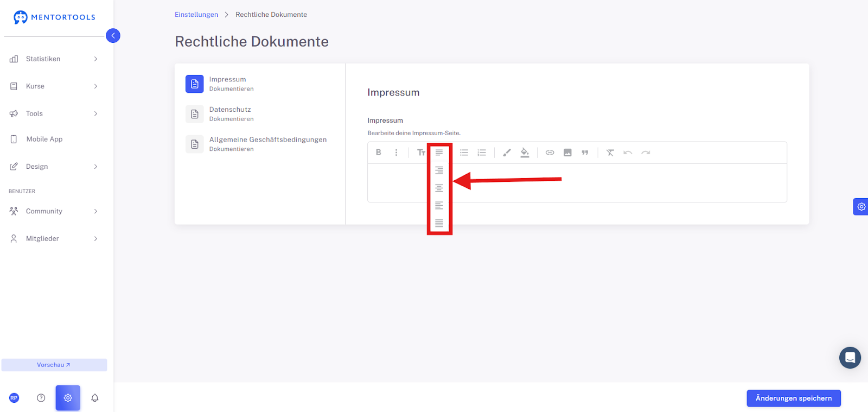This screenshot has height=412, width=868.
Task: Click the Änderungen speichern button
Action: [x=794, y=398]
